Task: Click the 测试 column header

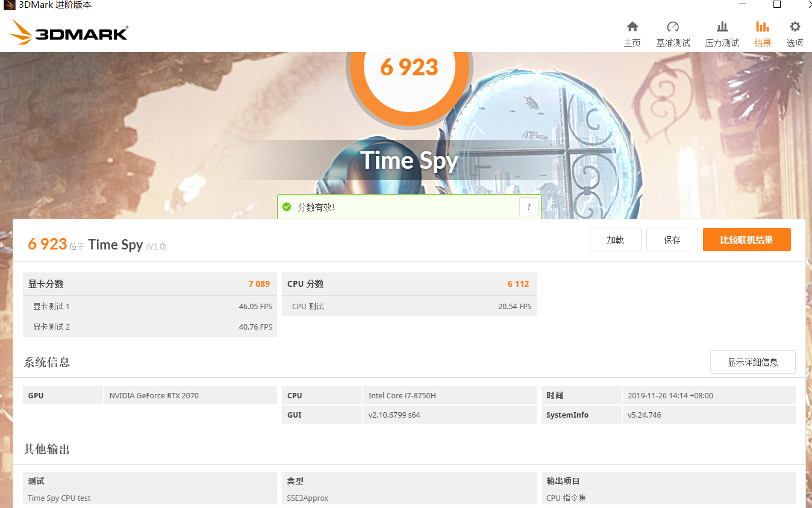Action: pos(36,481)
